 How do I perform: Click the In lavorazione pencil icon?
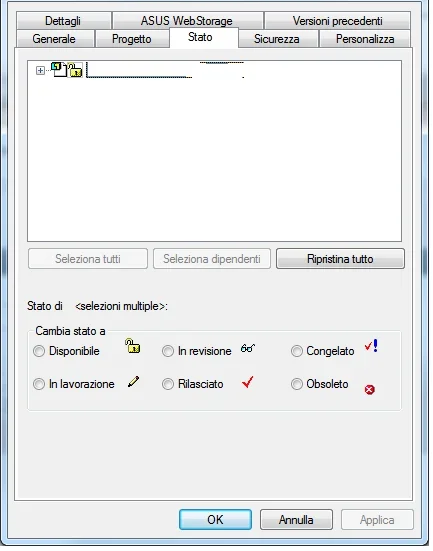[x=133, y=382]
